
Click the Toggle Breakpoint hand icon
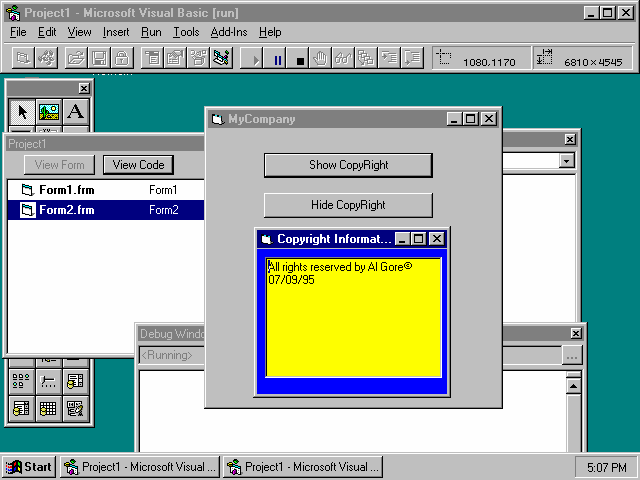coord(321,59)
